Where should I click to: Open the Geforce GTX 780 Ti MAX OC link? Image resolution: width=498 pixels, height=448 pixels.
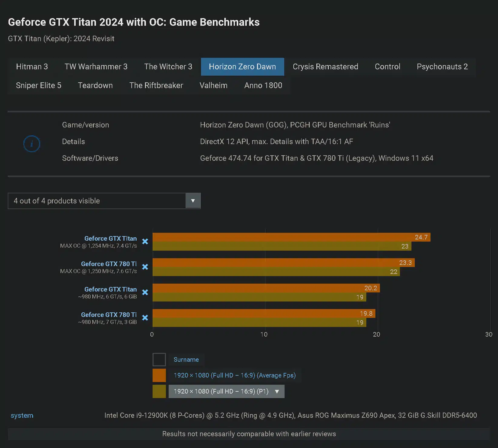pos(109,264)
